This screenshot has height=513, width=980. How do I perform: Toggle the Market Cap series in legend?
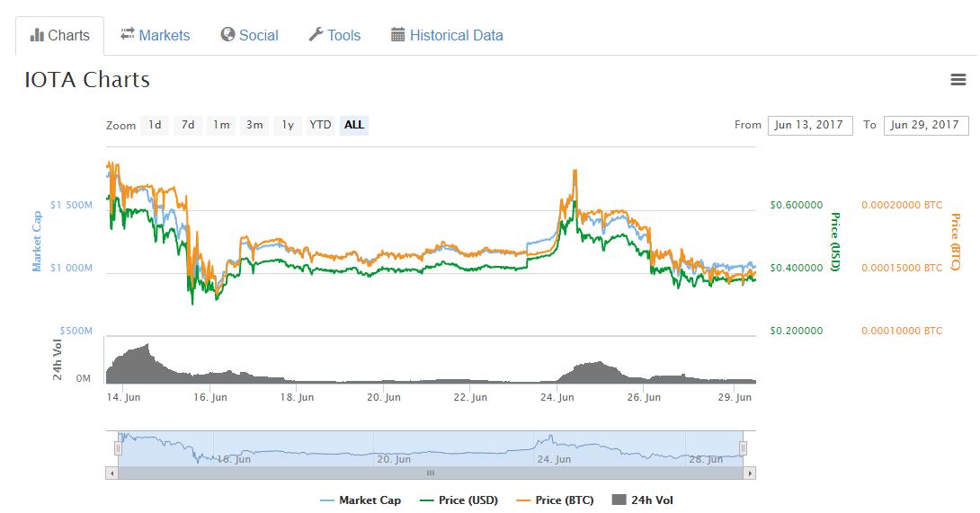coord(360,500)
